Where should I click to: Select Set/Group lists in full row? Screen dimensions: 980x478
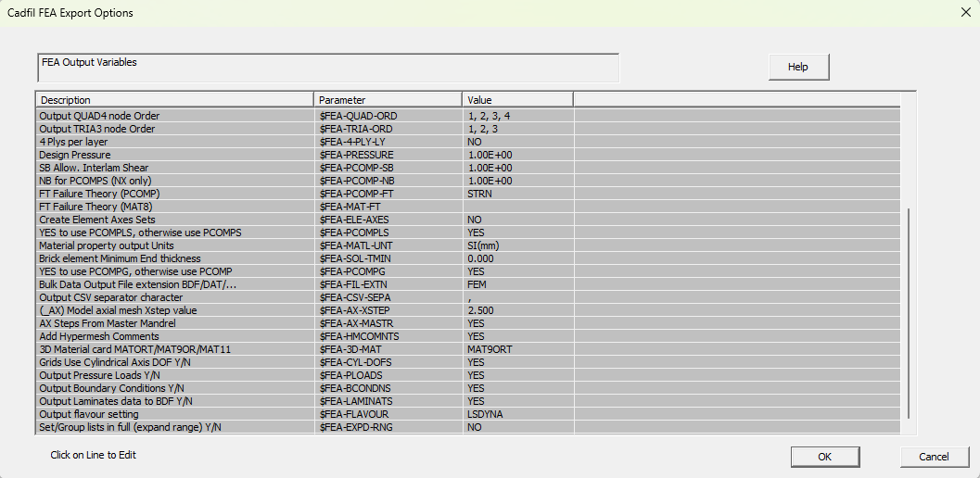pyautogui.click(x=468, y=427)
